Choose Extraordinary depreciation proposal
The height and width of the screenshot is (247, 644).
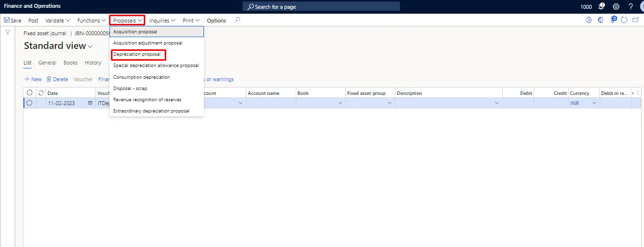(156, 111)
